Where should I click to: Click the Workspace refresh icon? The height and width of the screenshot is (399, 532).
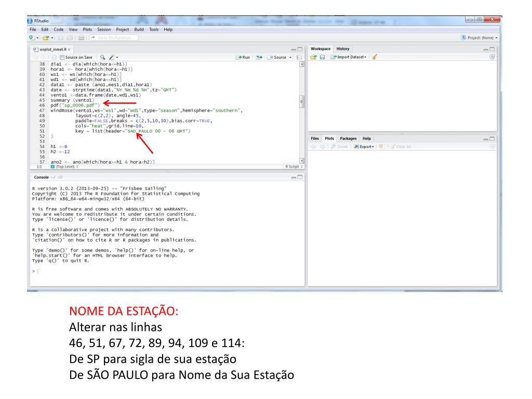492,57
